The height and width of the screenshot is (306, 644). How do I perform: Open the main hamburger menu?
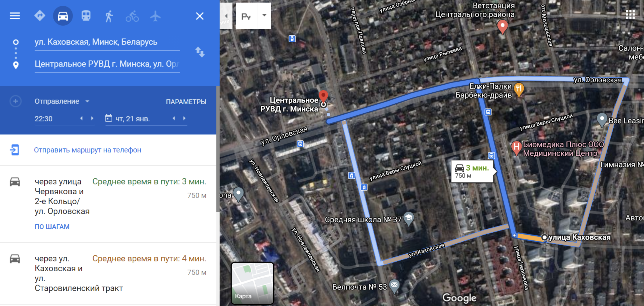coord(15,16)
